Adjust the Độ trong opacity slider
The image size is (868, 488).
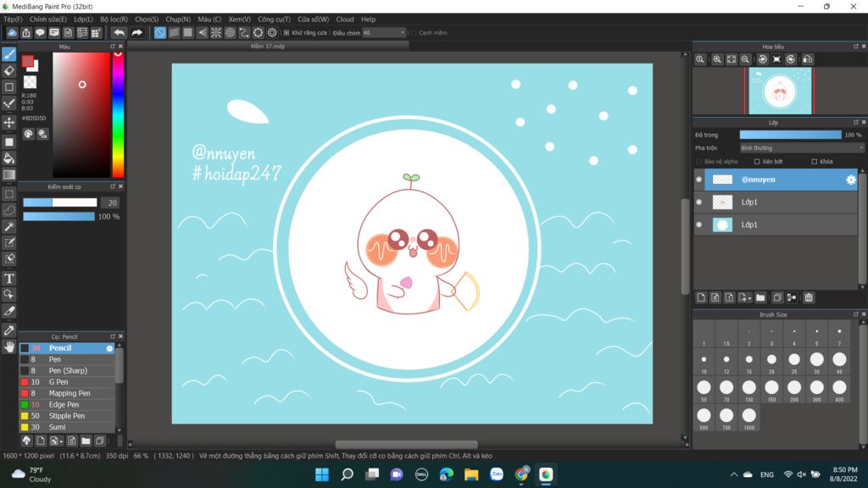point(791,135)
